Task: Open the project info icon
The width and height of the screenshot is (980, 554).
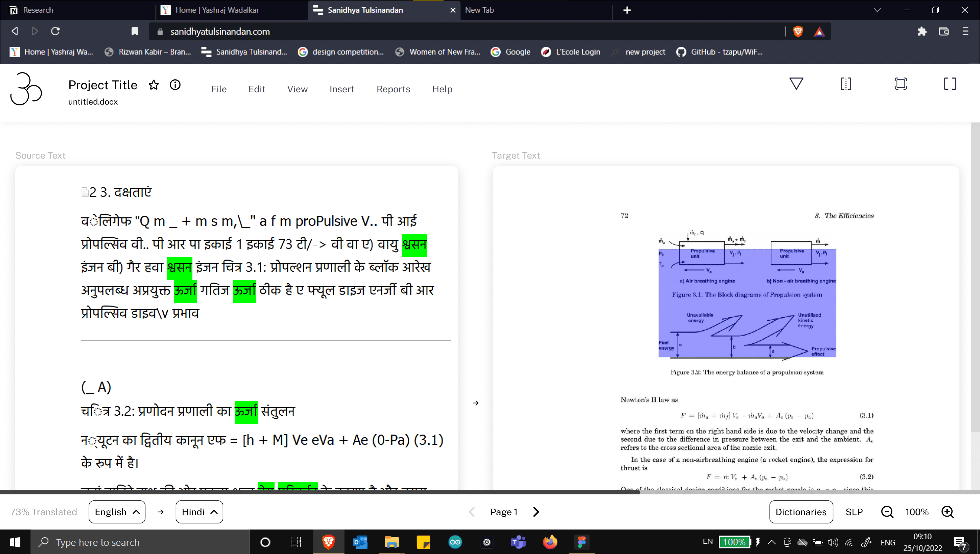Action: click(x=175, y=85)
